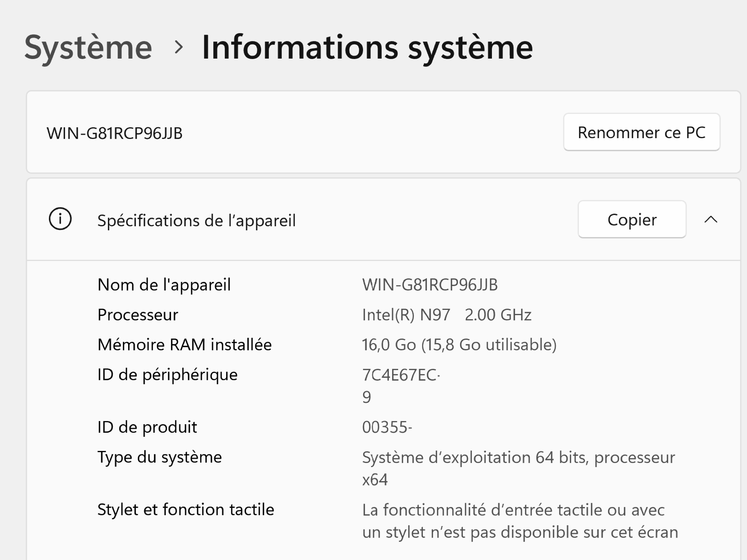Go back to Système breadcrumb
This screenshot has width=747, height=560.
88,47
